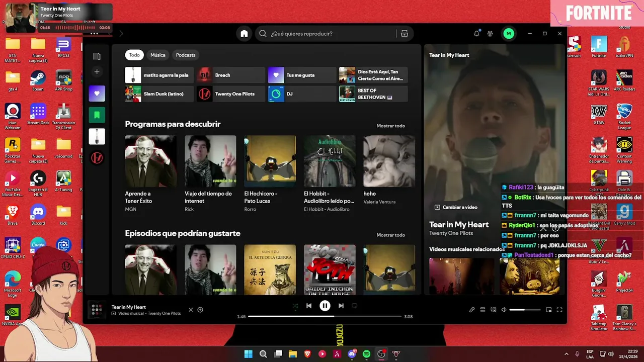The width and height of the screenshot is (644, 362).
Task: Open Friend Activity icon
Action: (490, 34)
